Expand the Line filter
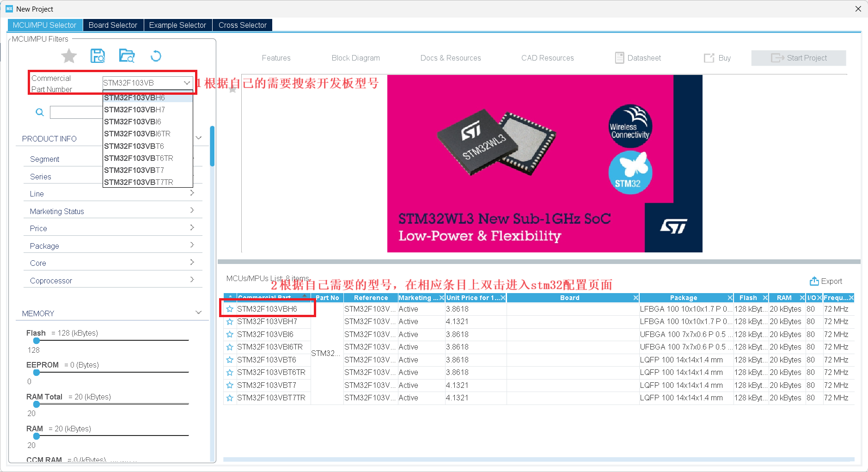868x472 pixels. [x=192, y=193]
